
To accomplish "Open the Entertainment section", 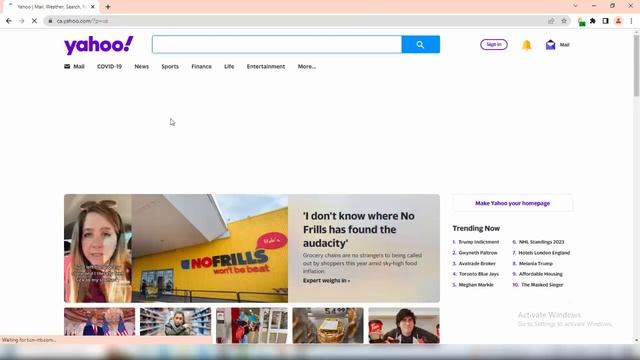I will point(266,67).
